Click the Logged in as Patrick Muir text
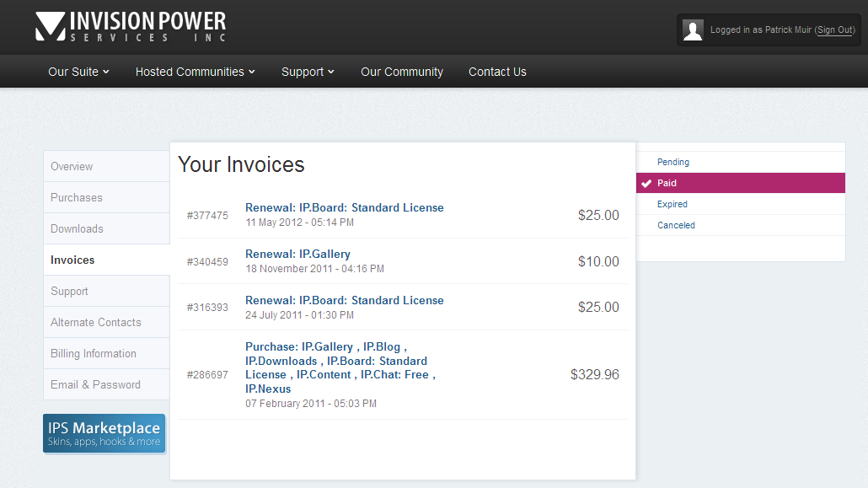 coord(761,29)
